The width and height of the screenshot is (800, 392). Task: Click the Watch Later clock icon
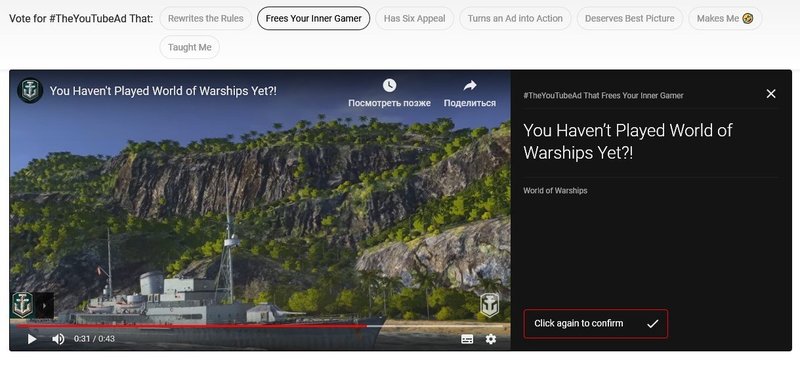coord(389,86)
